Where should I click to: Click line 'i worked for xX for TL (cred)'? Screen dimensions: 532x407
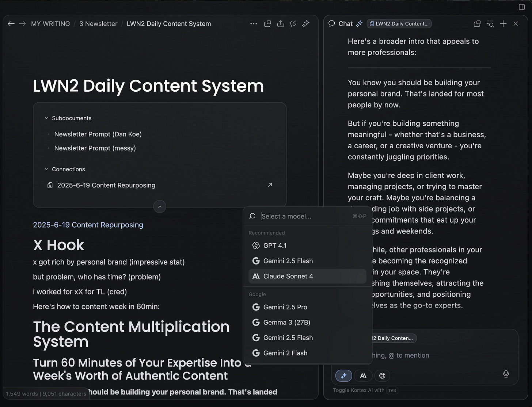[x=80, y=292]
